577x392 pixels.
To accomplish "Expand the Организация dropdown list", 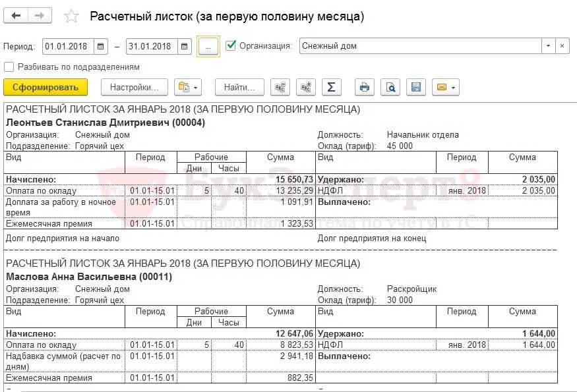I will [548, 46].
